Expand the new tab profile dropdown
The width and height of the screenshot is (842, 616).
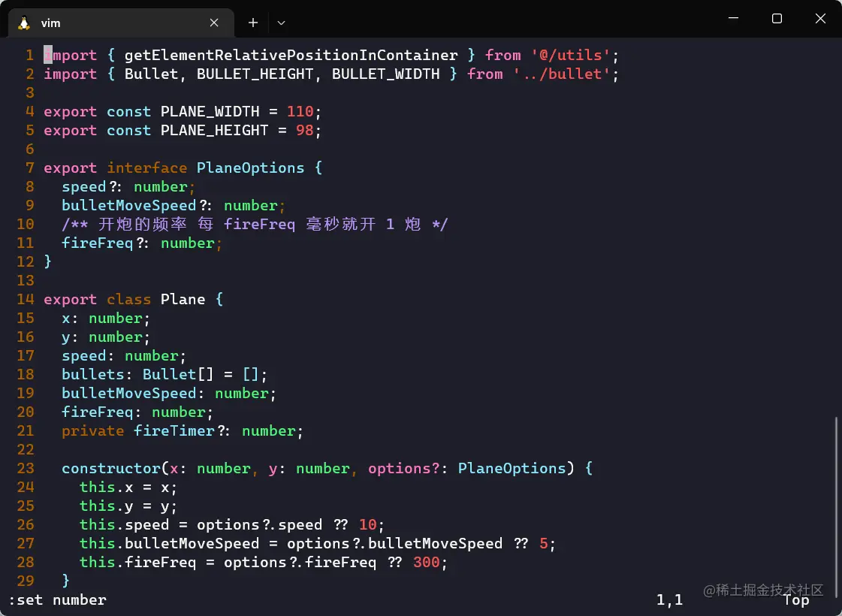281,23
